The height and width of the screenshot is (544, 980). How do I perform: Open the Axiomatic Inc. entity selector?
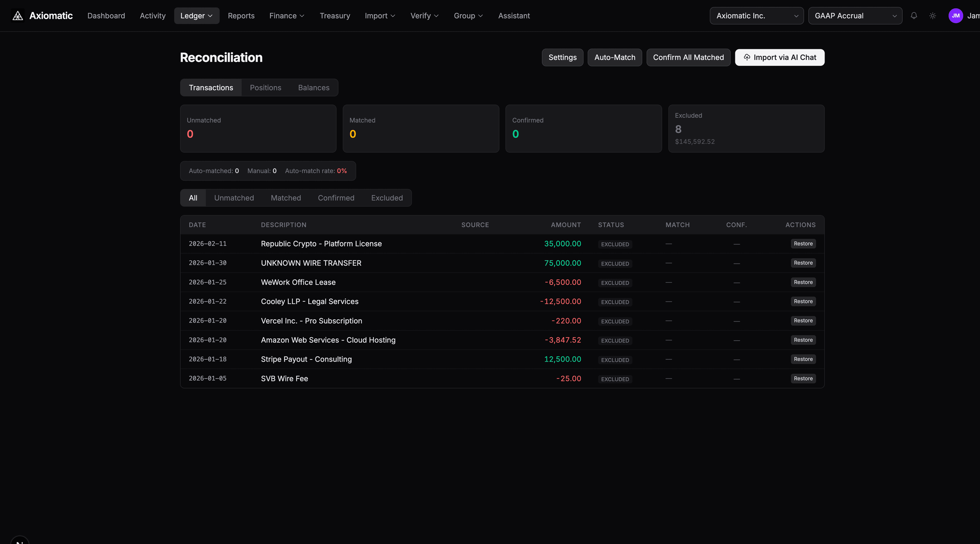(x=756, y=16)
